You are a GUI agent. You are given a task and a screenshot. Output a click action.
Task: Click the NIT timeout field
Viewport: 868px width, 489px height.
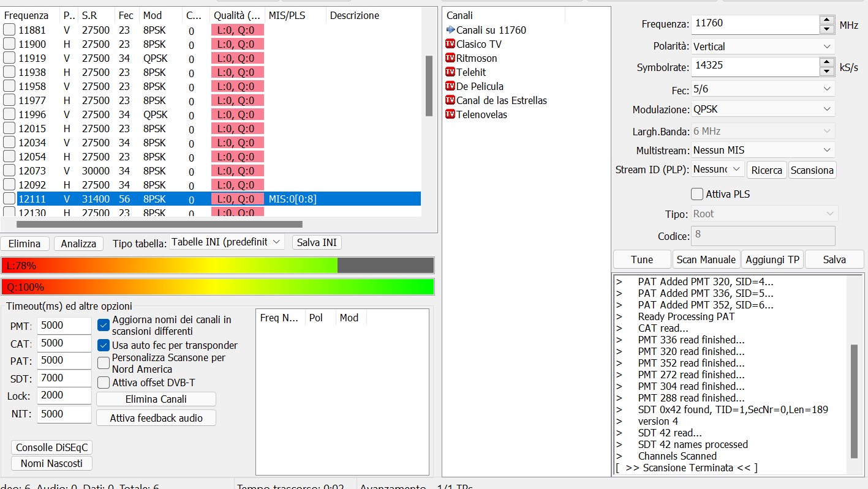pos(64,414)
